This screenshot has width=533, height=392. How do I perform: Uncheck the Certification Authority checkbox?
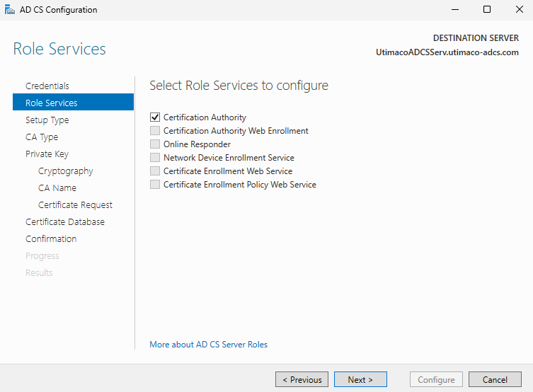(x=155, y=117)
